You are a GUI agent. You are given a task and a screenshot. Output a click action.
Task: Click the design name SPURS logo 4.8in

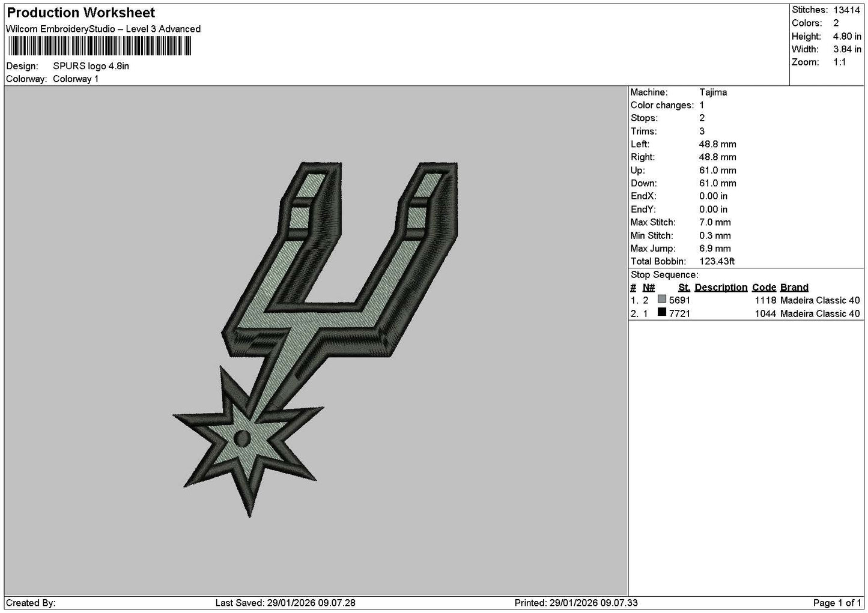[91, 66]
